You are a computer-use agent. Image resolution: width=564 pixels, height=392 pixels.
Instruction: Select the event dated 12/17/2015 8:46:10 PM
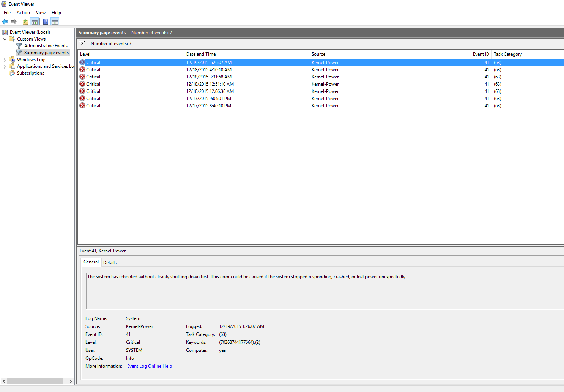[x=321, y=105]
